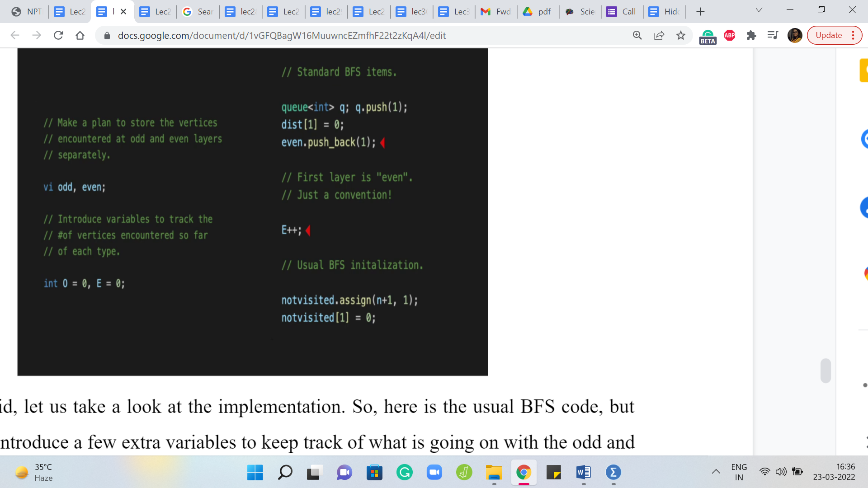Close the active Docs tab
868x488 pixels.
(x=123, y=12)
